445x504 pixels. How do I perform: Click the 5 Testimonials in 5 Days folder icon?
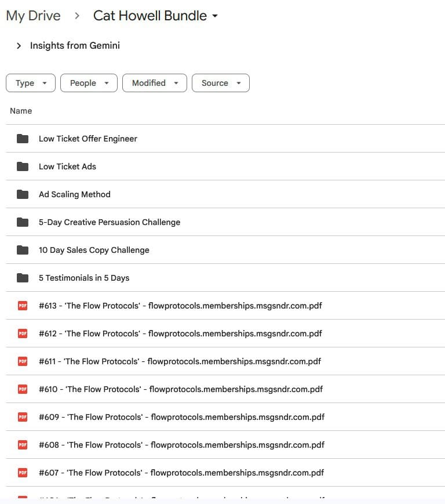(x=23, y=278)
